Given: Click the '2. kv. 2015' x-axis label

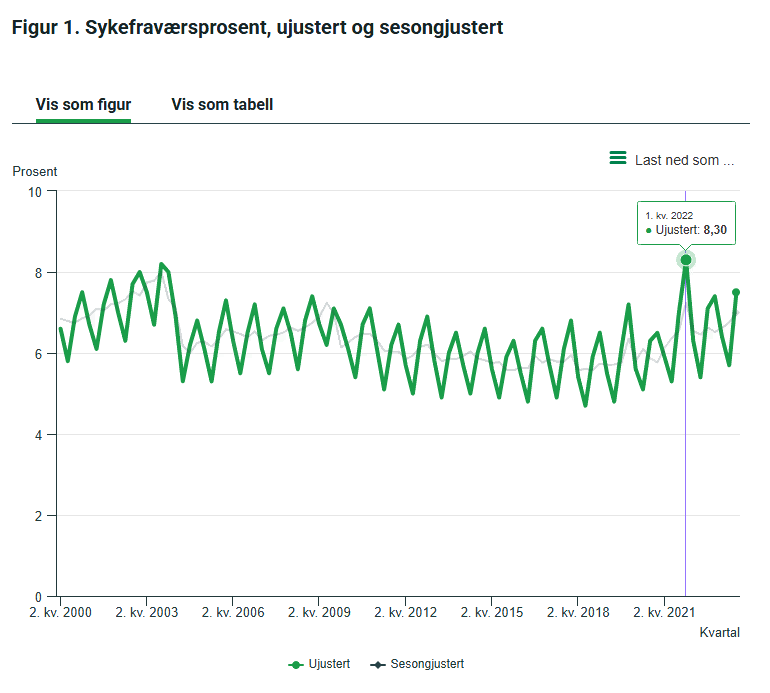Looking at the screenshot, I should (x=493, y=612).
